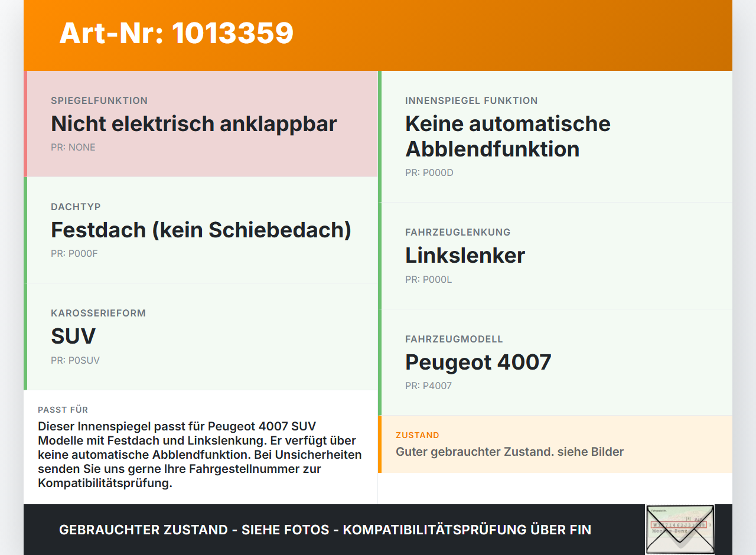Click 'Guter gebrauchter Zustand. siehe Bilder' text
The width and height of the screenshot is (756, 555).
[510, 452]
